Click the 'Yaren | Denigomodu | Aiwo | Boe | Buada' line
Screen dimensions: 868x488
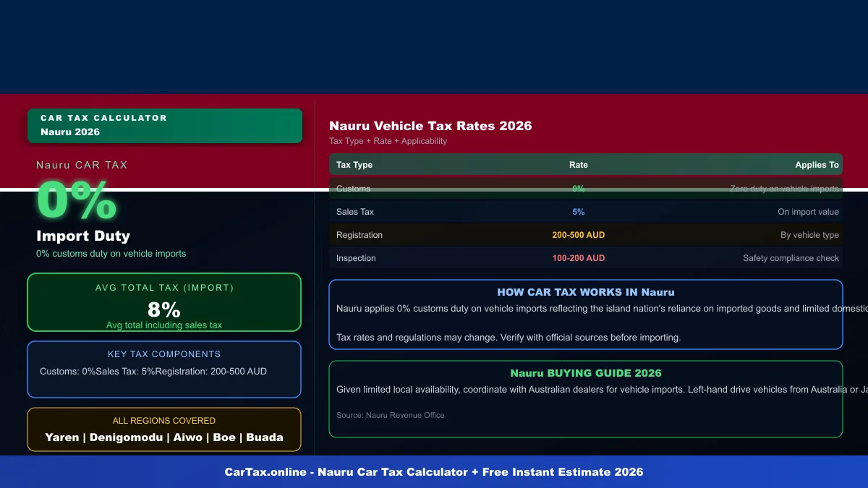(164, 437)
